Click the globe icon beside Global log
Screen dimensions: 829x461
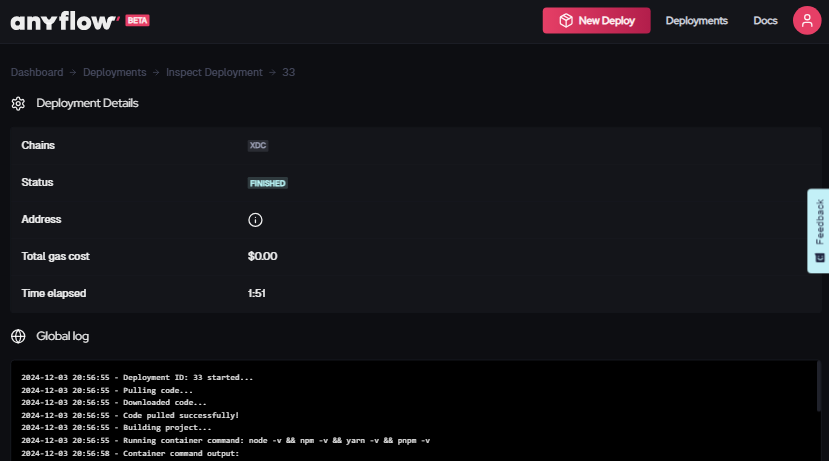click(18, 336)
